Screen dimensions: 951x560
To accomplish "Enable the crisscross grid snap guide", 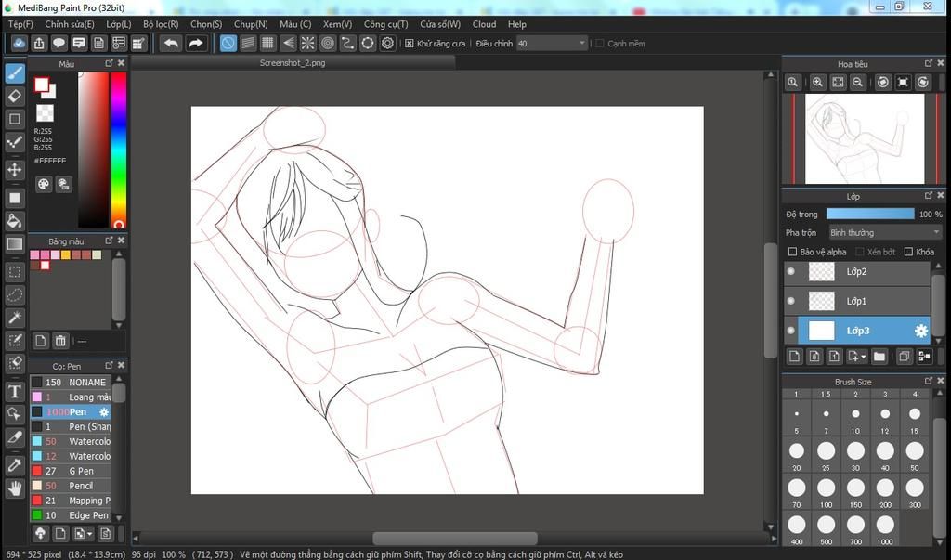I will tap(267, 43).
